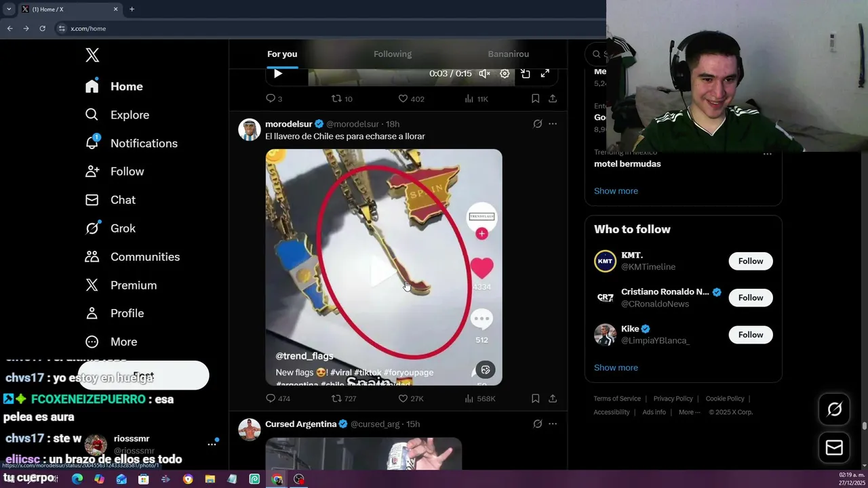Open Privacy Policy link
The height and width of the screenshot is (488, 868).
coord(673,399)
